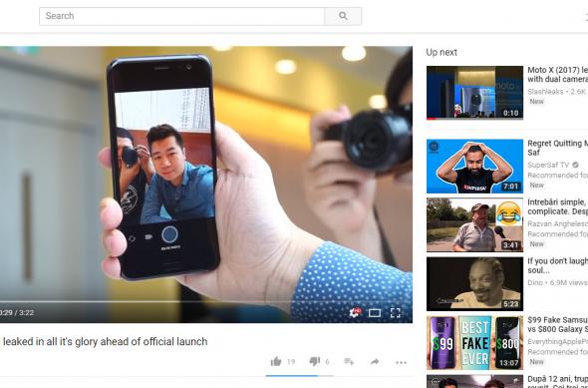Click the search magnifier button
This screenshot has width=588, height=388.
pos(343,16)
